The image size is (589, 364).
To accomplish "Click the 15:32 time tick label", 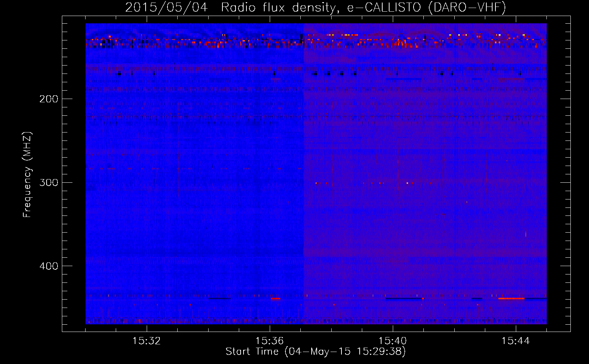I will tap(146, 341).
